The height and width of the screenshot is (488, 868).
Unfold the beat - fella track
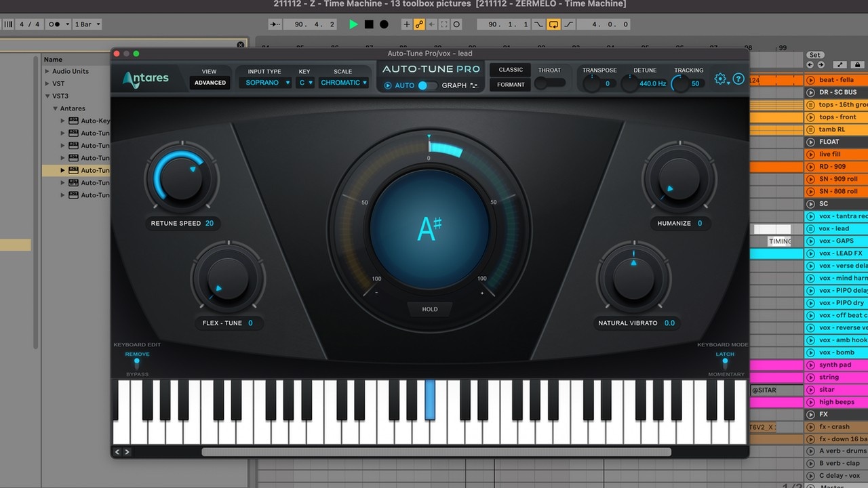click(x=810, y=80)
